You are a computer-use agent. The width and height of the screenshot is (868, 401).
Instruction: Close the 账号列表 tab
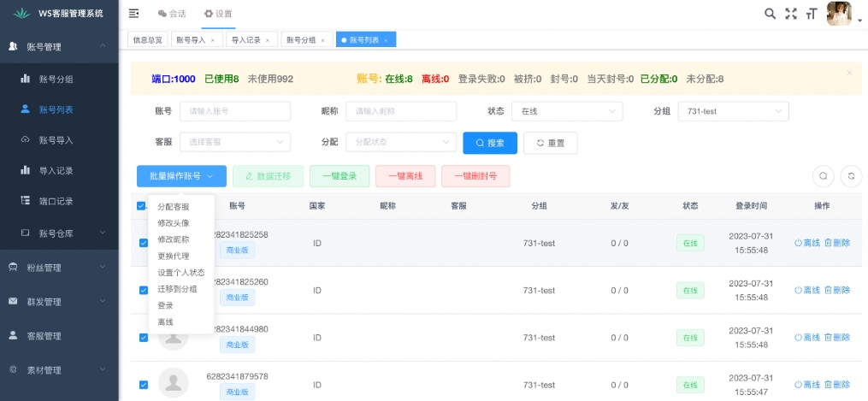(386, 40)
